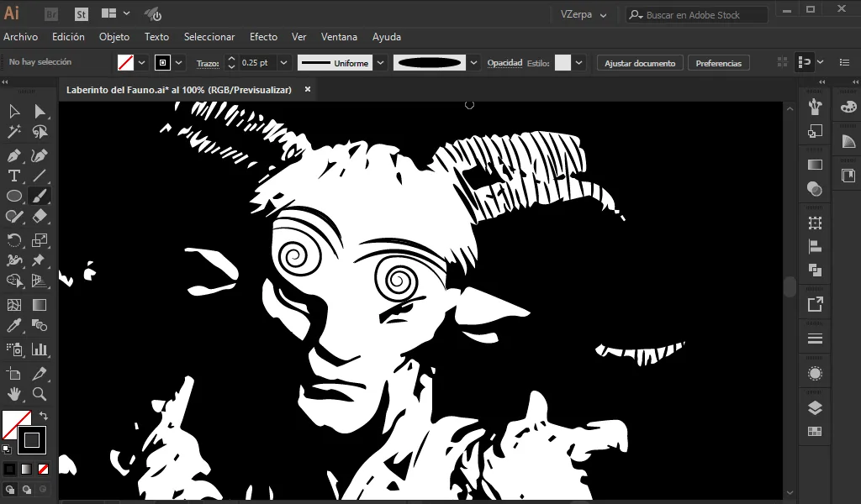This screenshot has width=861, height=504.
Task: Open the Gradient panel in right dock
Action: pos(815,165)
